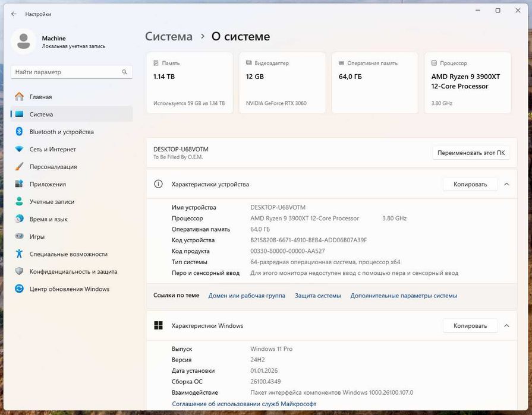Select Система in the sidebar
The width and height of the screenshot is (532, 415).
pyautogui.click(x=71, y=114)
